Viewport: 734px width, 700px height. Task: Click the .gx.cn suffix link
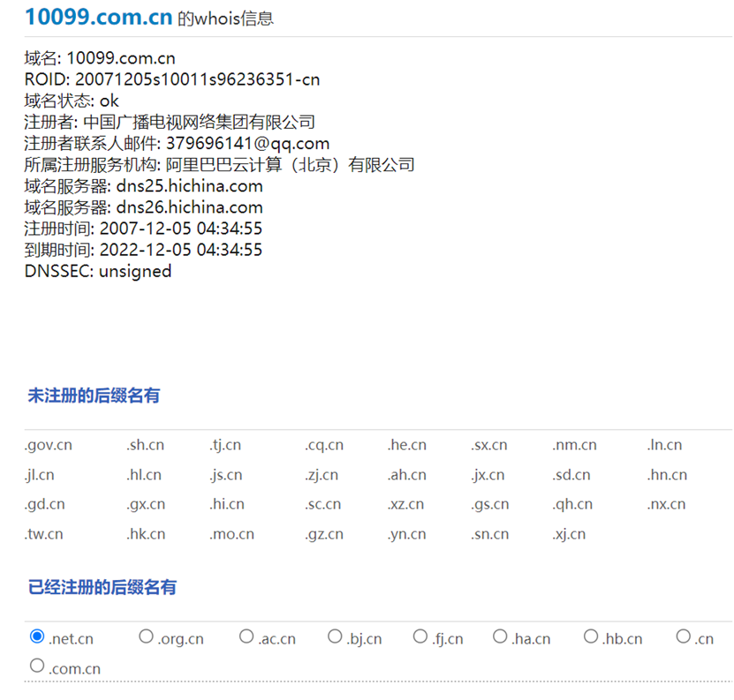(x=146, y=504)
